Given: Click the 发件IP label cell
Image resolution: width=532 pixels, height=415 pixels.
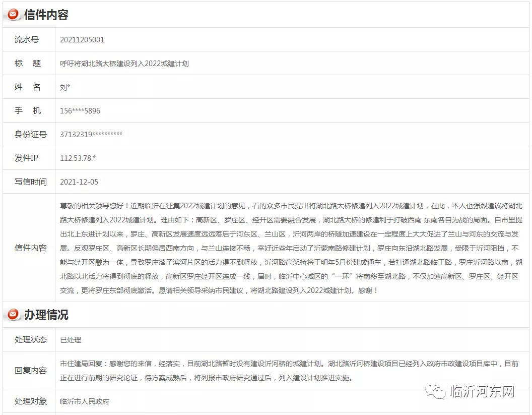Looking at the screenshot, I should click(x=29, y=158).
